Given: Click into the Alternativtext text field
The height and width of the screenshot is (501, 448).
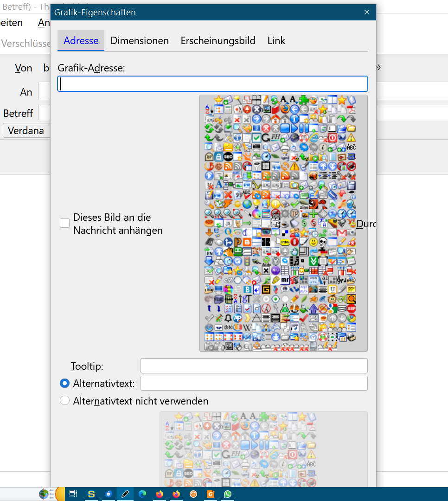Looking at the screenshot, I should click(x=254, y=383).
